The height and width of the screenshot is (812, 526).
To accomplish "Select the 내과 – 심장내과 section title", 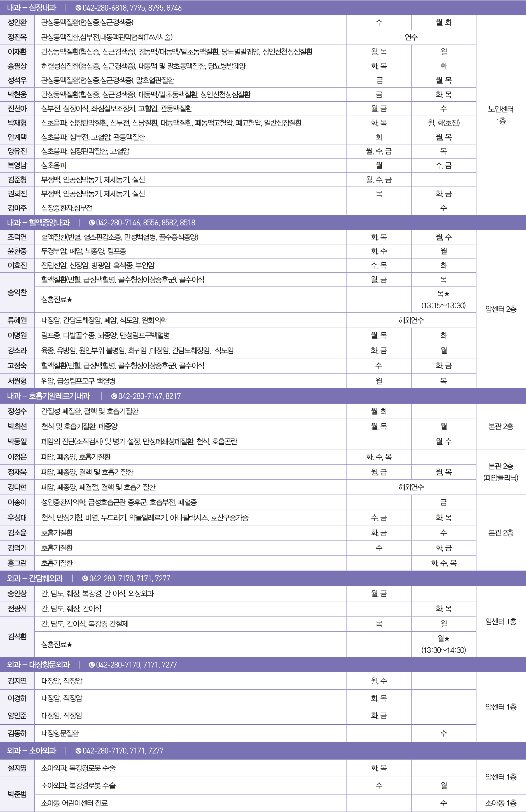I will click(x=32, y=8).
